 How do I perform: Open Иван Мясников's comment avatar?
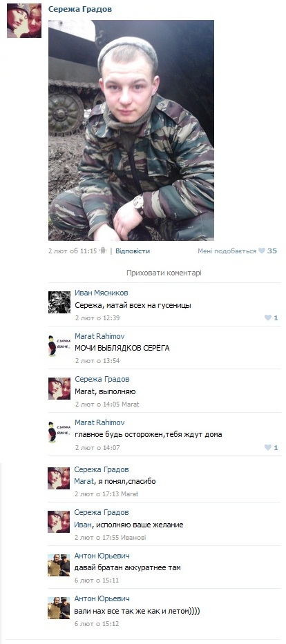tap(59, 302)
